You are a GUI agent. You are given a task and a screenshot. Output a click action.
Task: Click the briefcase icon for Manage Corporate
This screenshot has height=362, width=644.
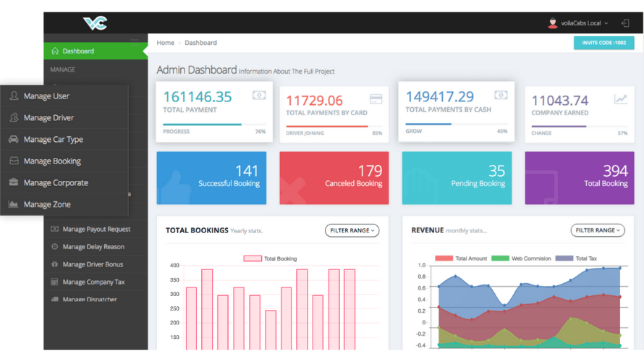click(x=14, y=182)
